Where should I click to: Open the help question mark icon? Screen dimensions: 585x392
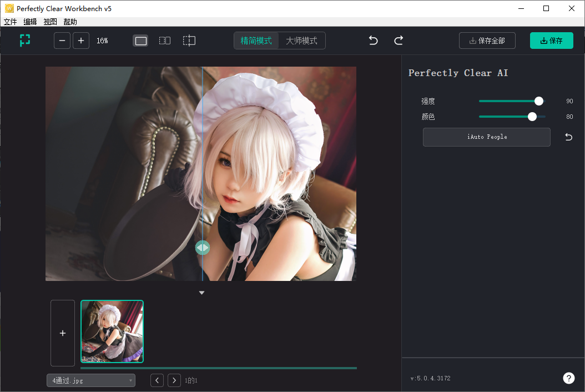[568, 378]
